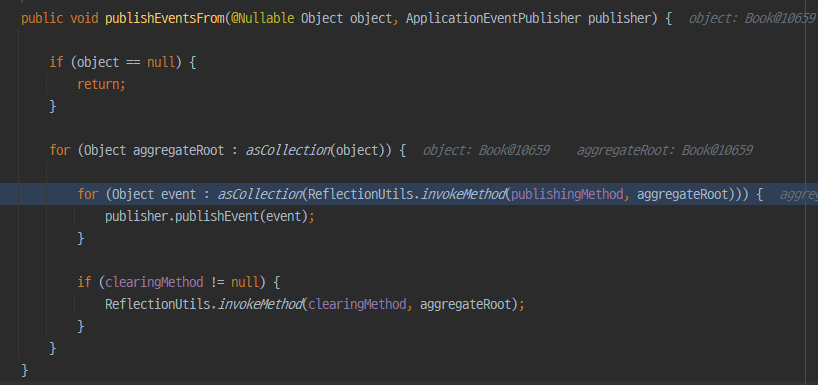Click 'if (object == null) {' line
This screenshot has height=385, width=818.
(123, 63)
